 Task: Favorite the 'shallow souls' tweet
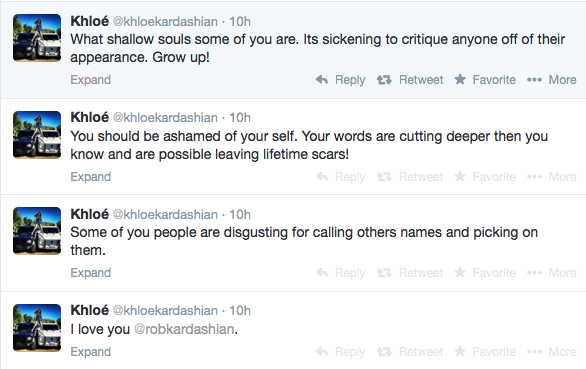click(x=485, y=80)
